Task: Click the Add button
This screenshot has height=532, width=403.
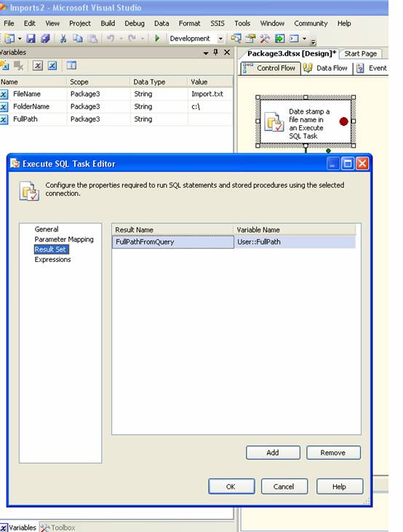Action: pos(273,453)
